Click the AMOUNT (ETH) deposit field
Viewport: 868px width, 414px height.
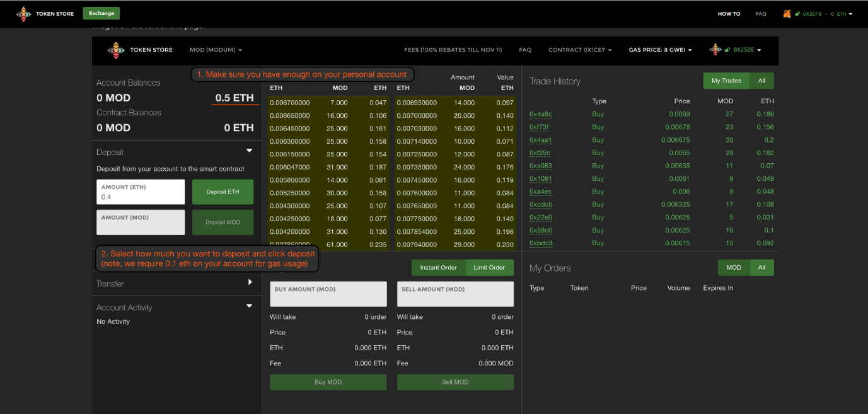[x=141, y=192]
